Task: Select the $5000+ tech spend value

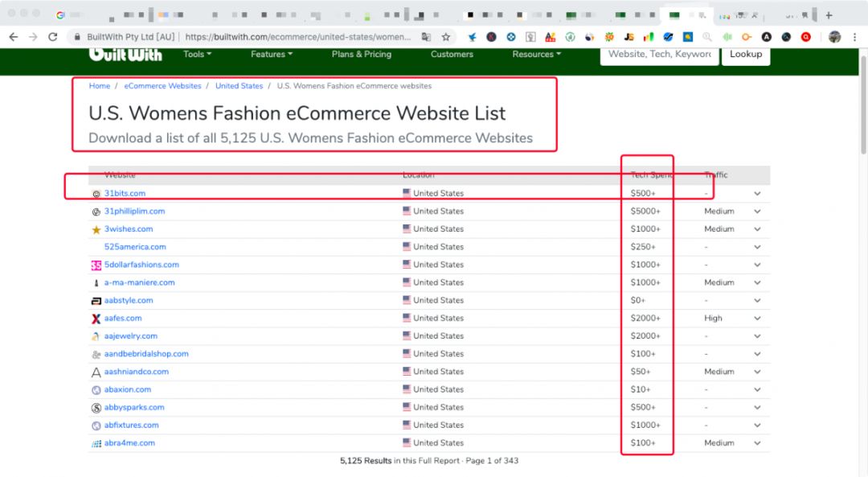Action: click(x=645, y=211)
